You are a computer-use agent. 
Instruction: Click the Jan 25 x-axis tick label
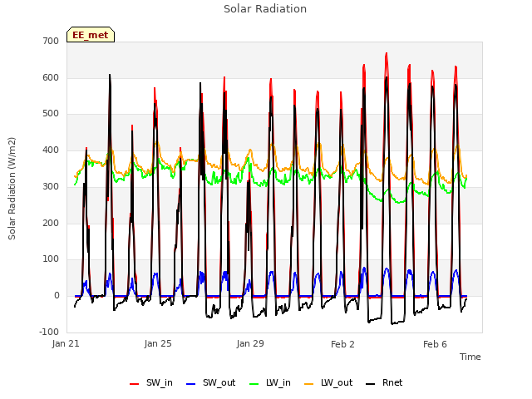click(158, 343)
